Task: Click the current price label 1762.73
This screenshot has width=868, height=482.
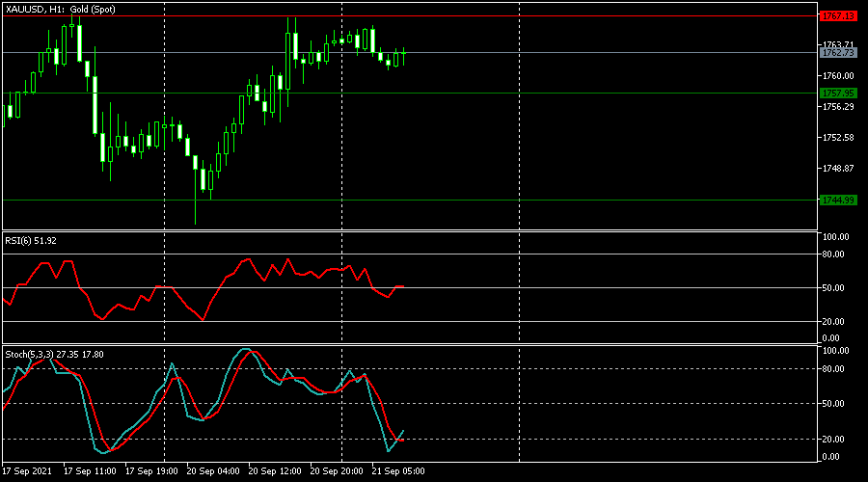Action: coord(838,53)
